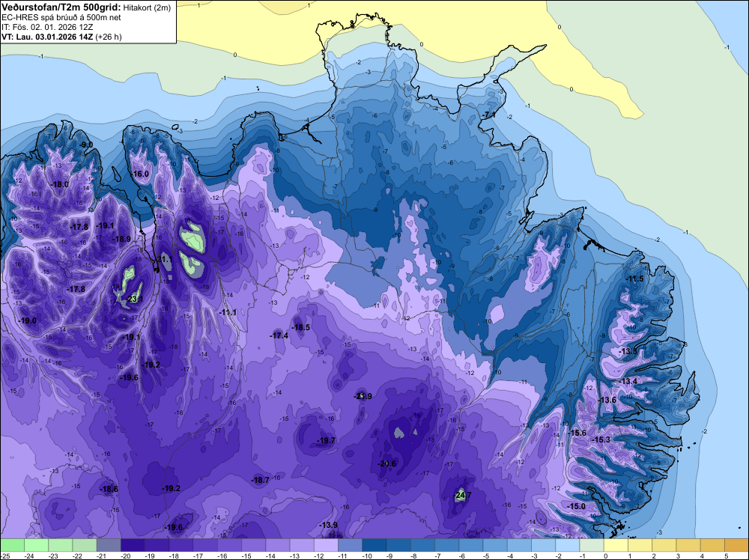Click the -18.6 temperature reading
Viewport: 749px width, 560px height.
click(109, 489)
